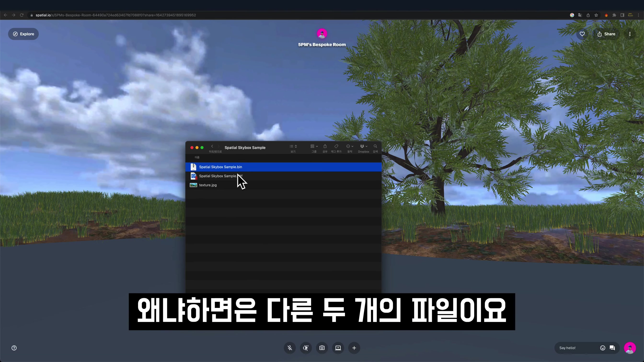
Task: Click the Spatial Skybox Sample window title
Action: [245, 148]
